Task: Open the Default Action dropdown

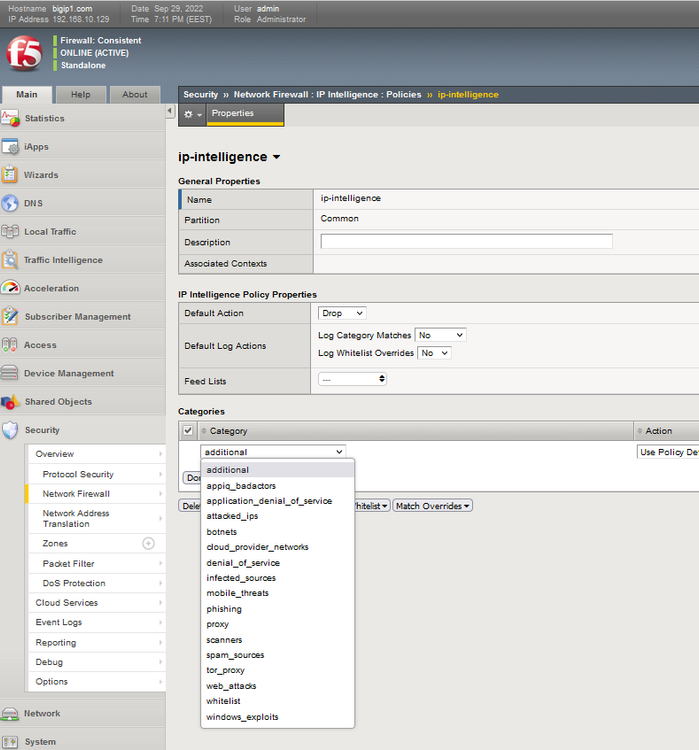Action: click(342, 313)
